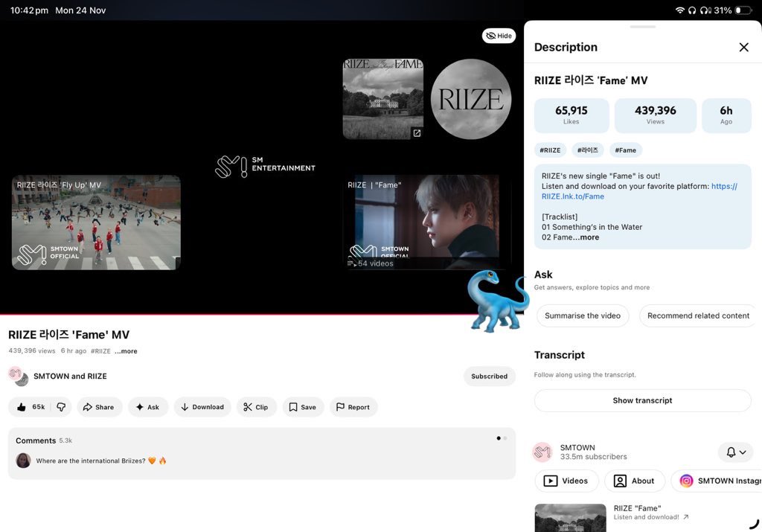Open the RIIZE Fame album end card
Screen dimensions: 762x532
click(x=383, y=99)
